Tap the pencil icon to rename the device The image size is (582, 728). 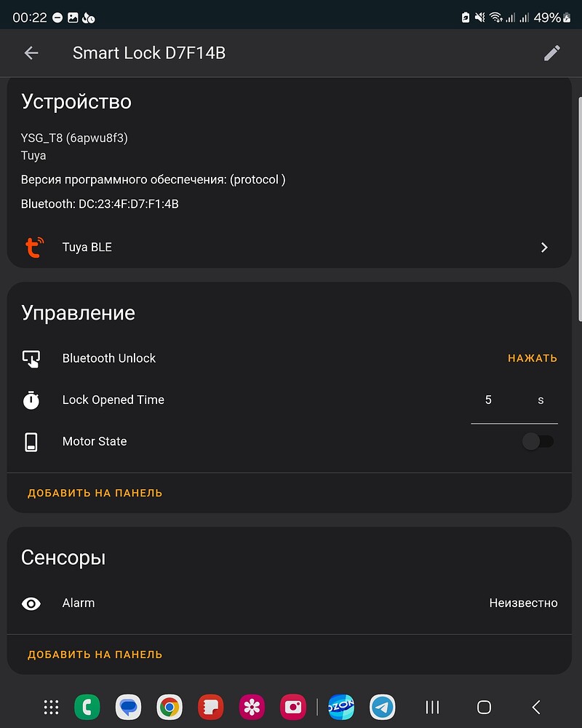(551, 52)
